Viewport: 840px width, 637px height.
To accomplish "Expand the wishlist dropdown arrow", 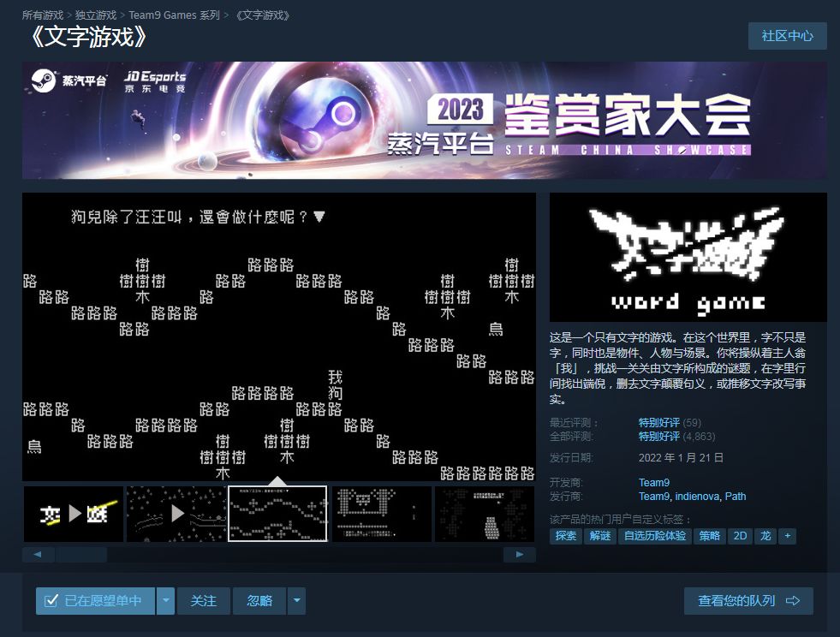I will pos(165,600).
